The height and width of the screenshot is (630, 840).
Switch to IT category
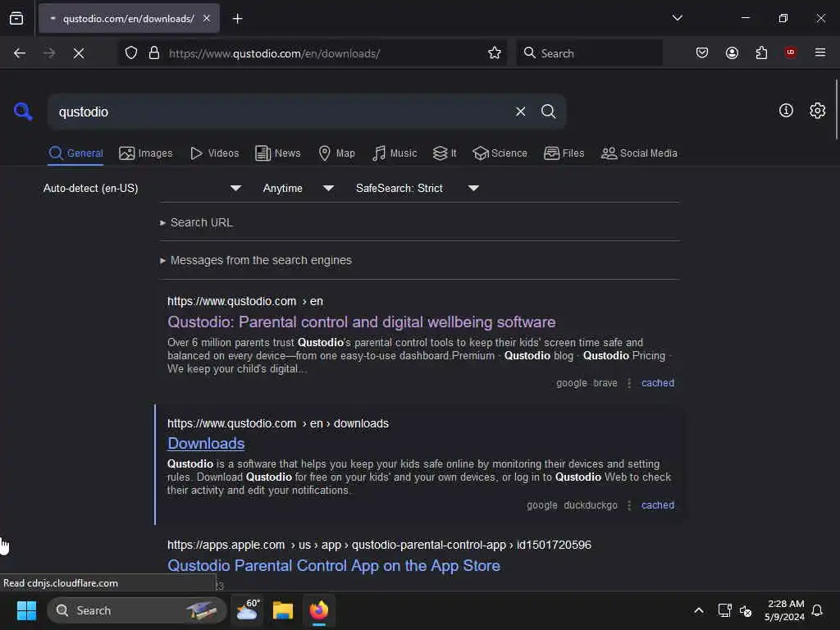point(445,153)
